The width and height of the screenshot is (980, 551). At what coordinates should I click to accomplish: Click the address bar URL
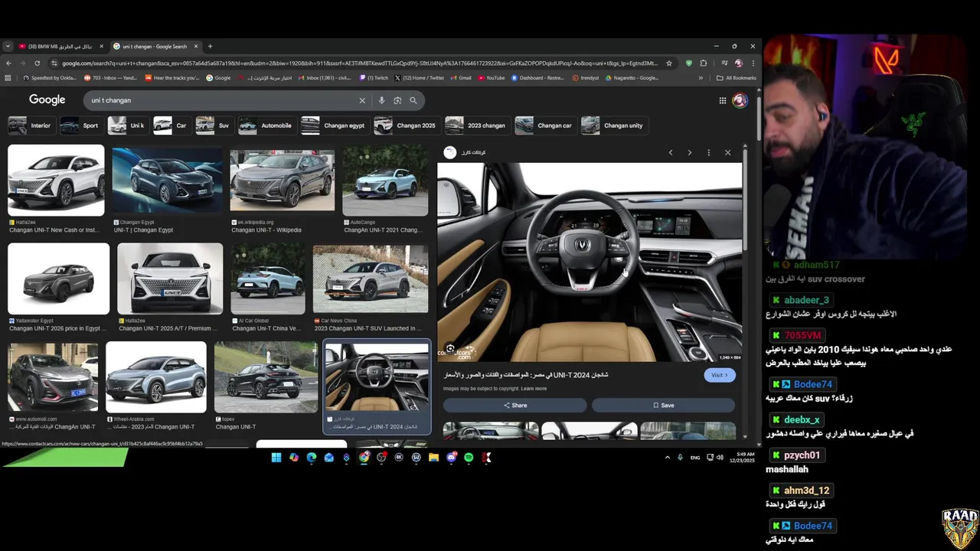pyautogui.click(x=360, y=64)
